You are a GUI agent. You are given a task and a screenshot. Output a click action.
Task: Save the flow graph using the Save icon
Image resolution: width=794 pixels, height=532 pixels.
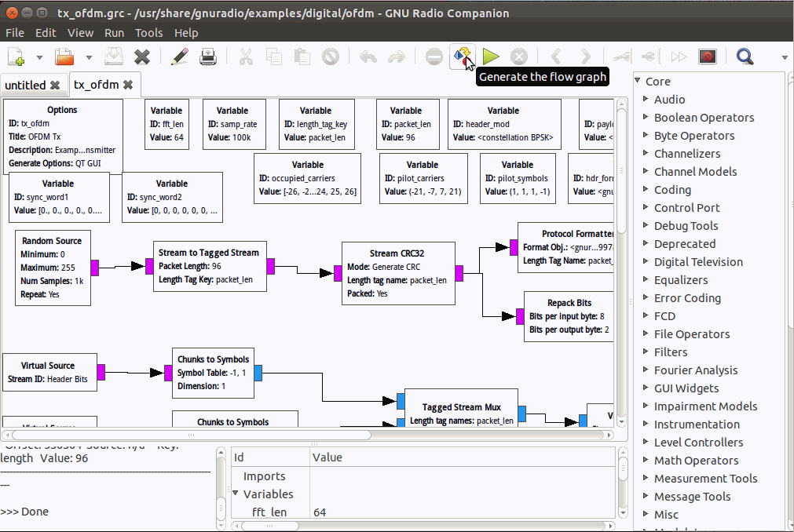(114, 56)
